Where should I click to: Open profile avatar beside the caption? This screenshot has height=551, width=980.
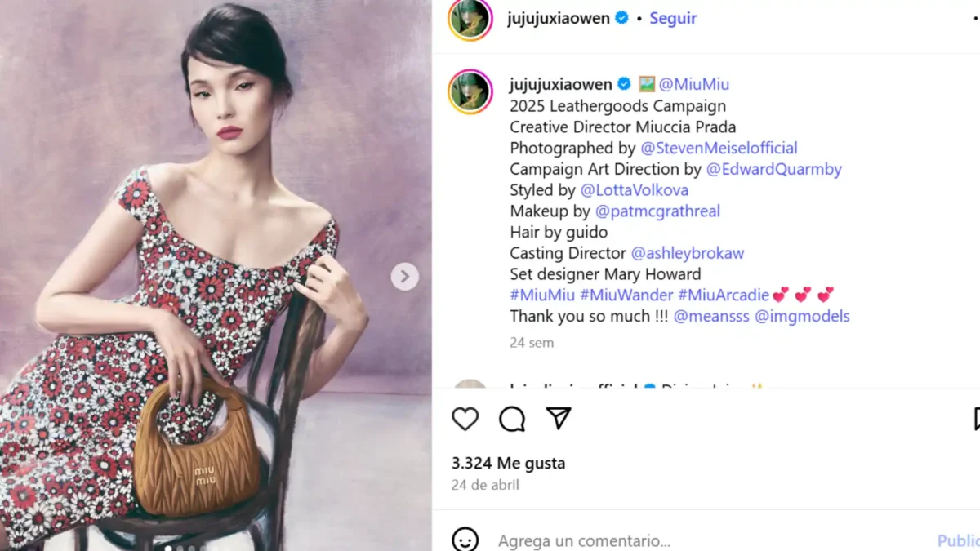point(470,91)
